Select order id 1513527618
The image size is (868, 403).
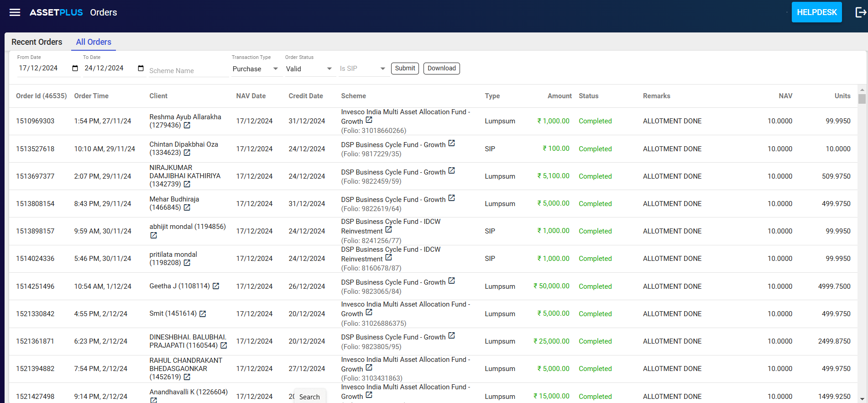click(35, 149)
